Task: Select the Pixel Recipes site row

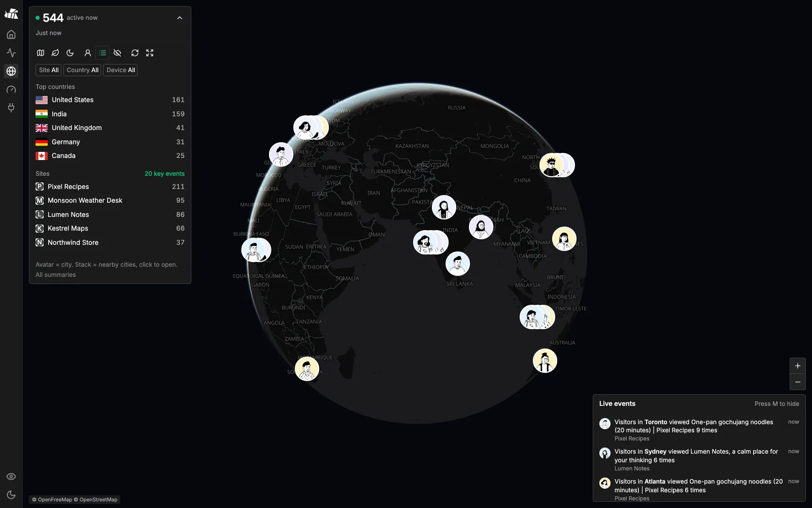Action: (110, 186)
